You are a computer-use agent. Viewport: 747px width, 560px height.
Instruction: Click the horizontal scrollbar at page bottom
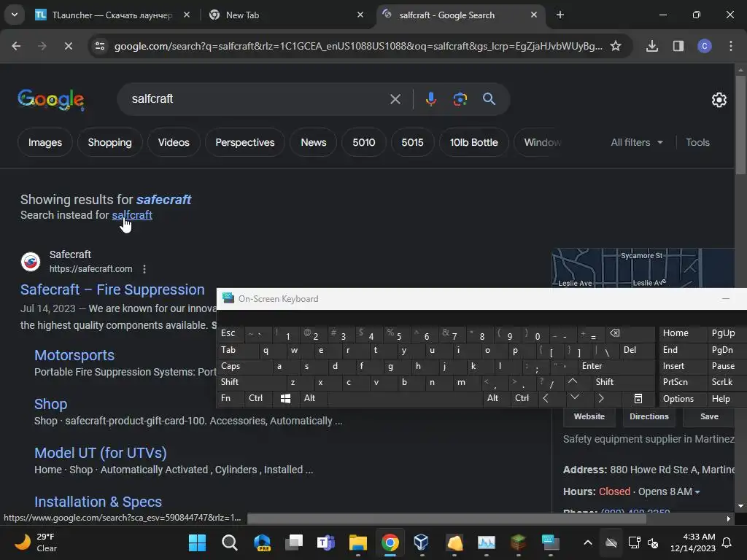point(446,519)
